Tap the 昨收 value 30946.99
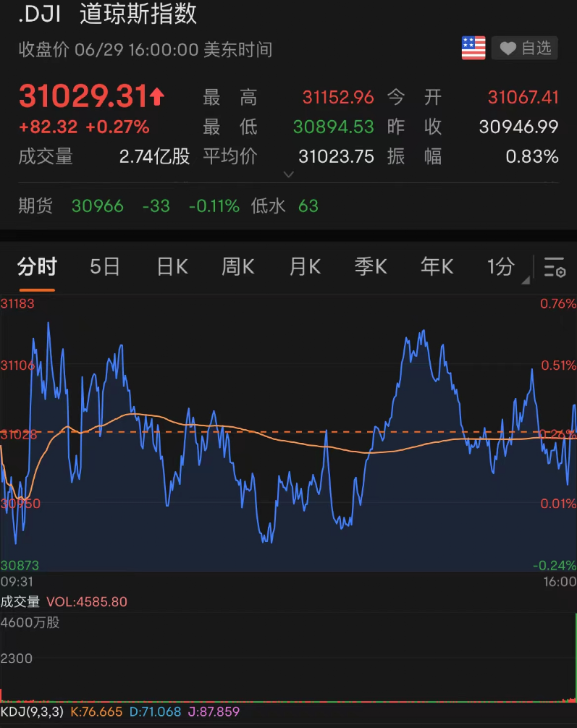 [518, 127]
